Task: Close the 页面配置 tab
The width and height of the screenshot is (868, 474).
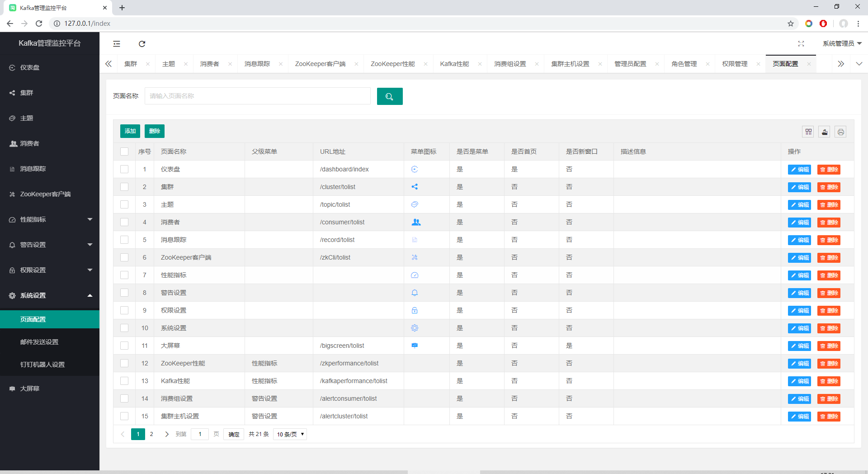Action: tap(809, 64)
